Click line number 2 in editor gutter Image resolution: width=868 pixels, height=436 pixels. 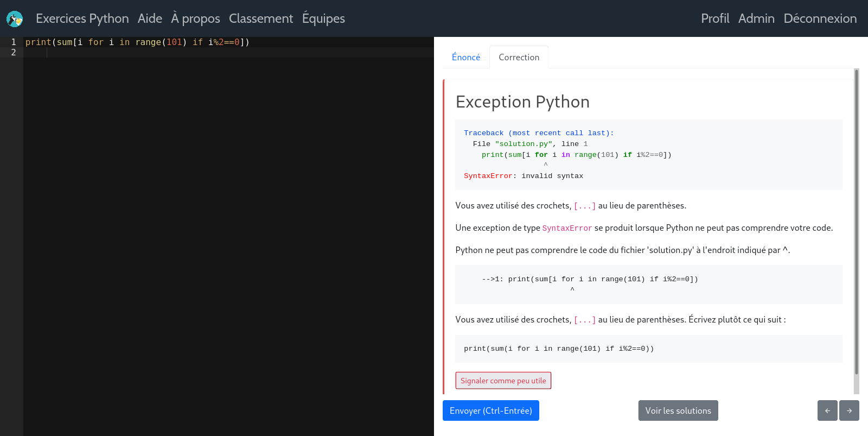point(14,53)
